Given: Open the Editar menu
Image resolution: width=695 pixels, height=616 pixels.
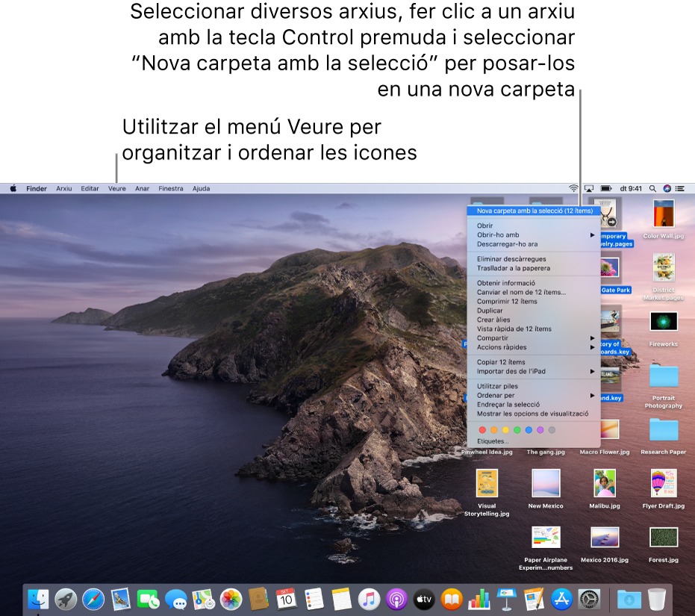Looking at the screenshot, I should [x=90, y=188].
